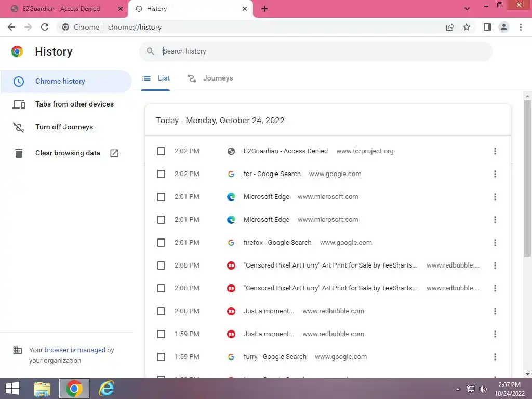
Task: Expand the tab search chevron in title bar
Action: pos(467,9)
